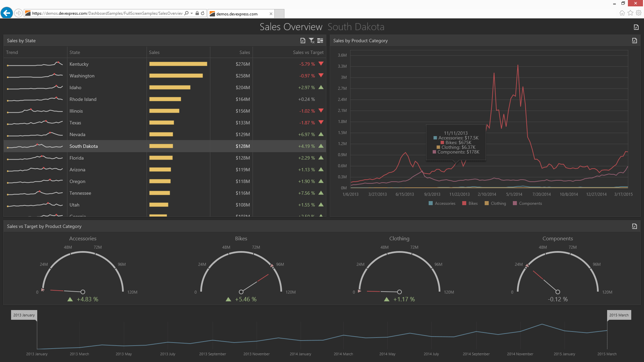Select the Arizona row
Image resolution: width=644 pixels, height=362 pixels.
tap(165, 170)
